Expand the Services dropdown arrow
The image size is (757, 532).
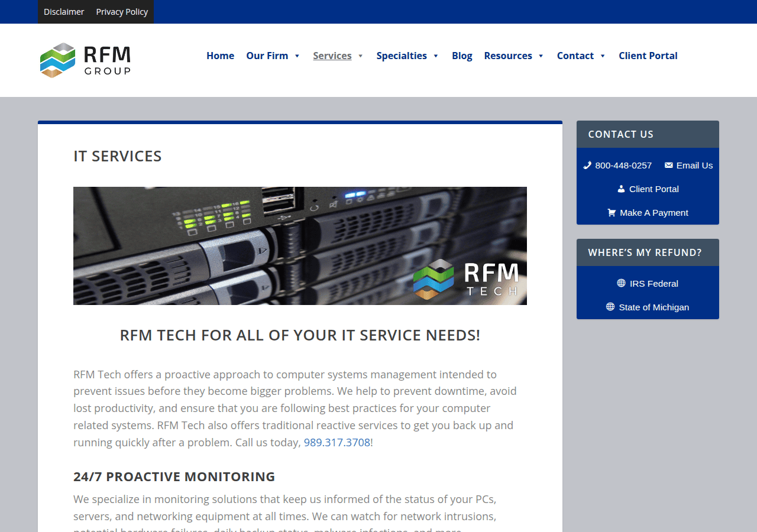point(361,56)
